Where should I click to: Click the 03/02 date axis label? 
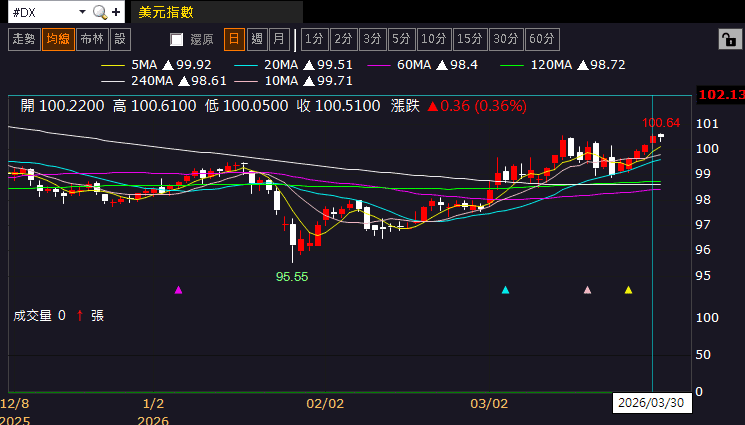[489, 404]
